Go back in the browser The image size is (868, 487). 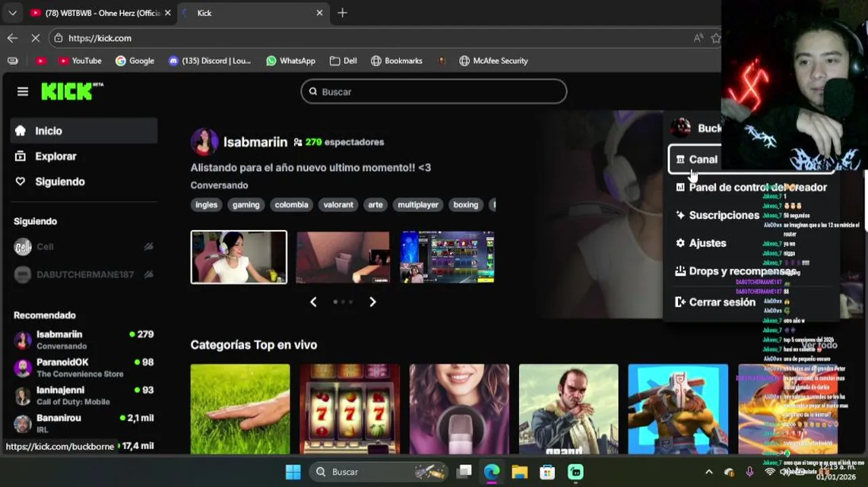[12, 38]
